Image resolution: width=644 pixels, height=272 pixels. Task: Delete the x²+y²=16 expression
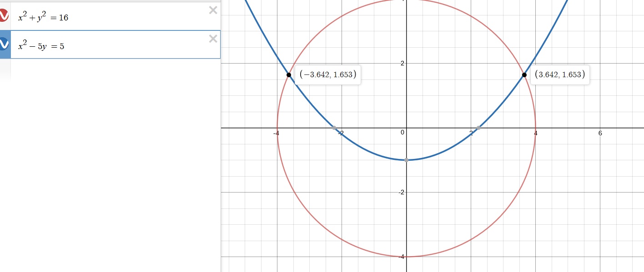(213, 10)
